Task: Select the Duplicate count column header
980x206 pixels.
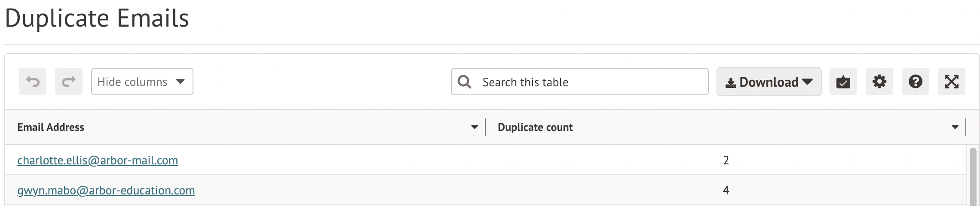Action: click(535, 127)
